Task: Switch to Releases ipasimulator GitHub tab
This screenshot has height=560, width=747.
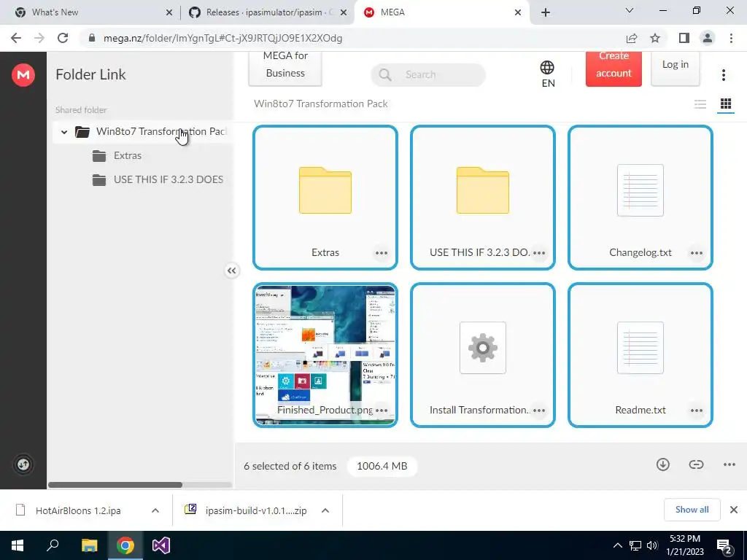Action: click(267, 12)
